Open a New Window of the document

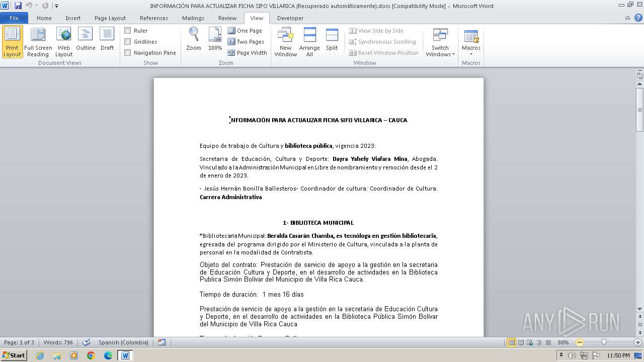coord(285,42)
